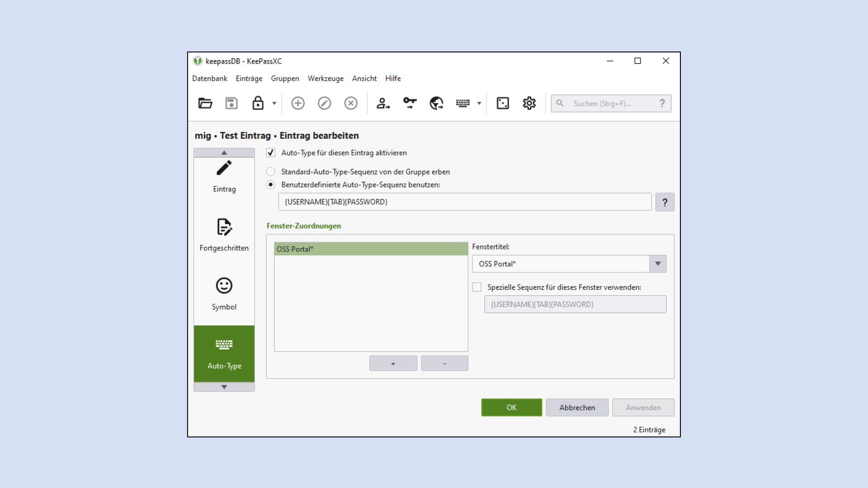Select Standard-Auto-Type-Sequenz von der Gruppe erben
The height and width of the screenshot is (488, 868).
coord(271,172)
